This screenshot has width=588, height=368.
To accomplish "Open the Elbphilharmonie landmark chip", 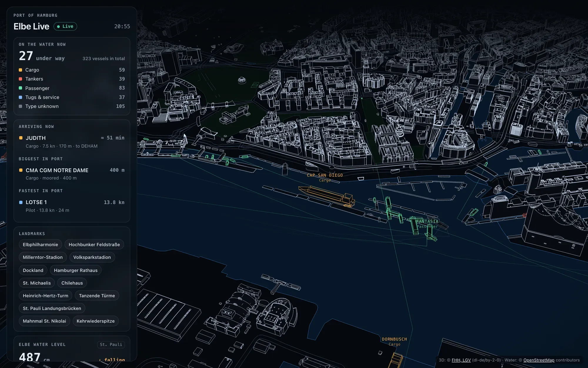I will tap(41, 245).
